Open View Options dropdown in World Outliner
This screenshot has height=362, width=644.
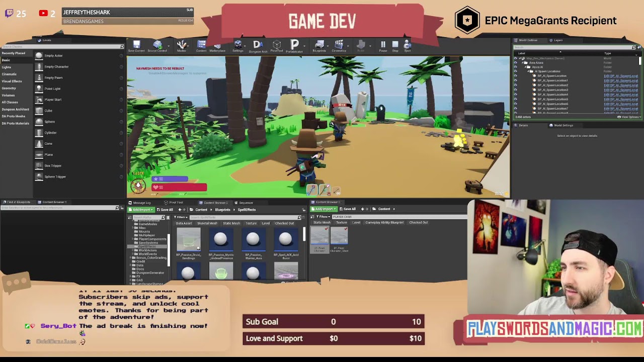[x=629, y=117]
